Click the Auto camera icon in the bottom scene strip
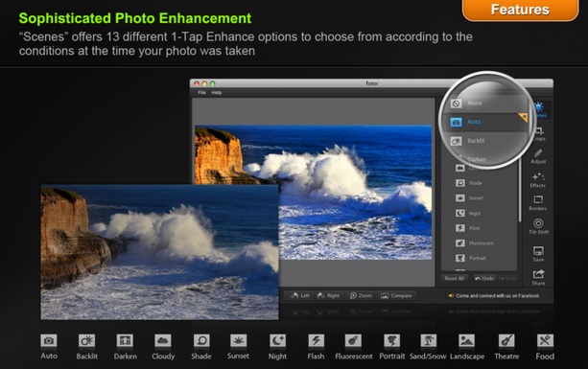Image resolution: width=588 pixels, height=369 pixels. pyautogui.click(x=49, y=340)
